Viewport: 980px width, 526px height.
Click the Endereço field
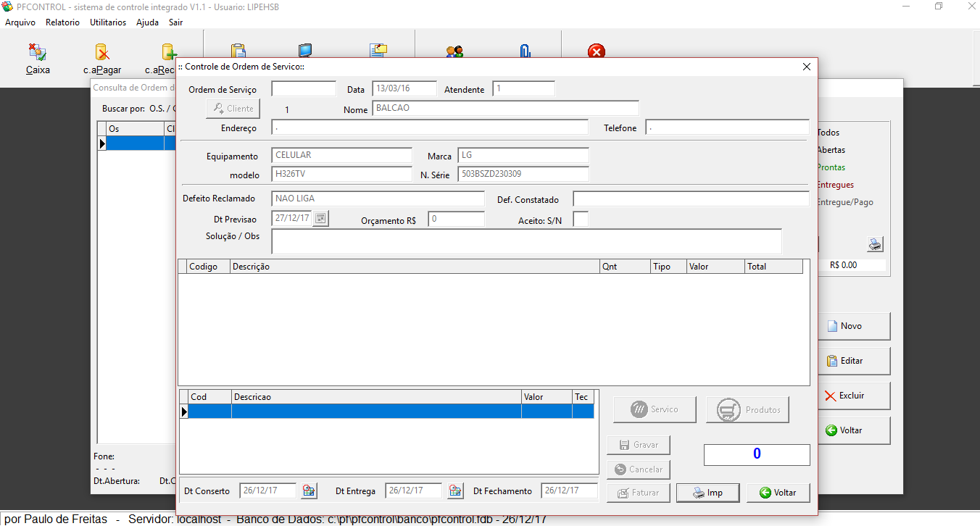coord(430,128)
